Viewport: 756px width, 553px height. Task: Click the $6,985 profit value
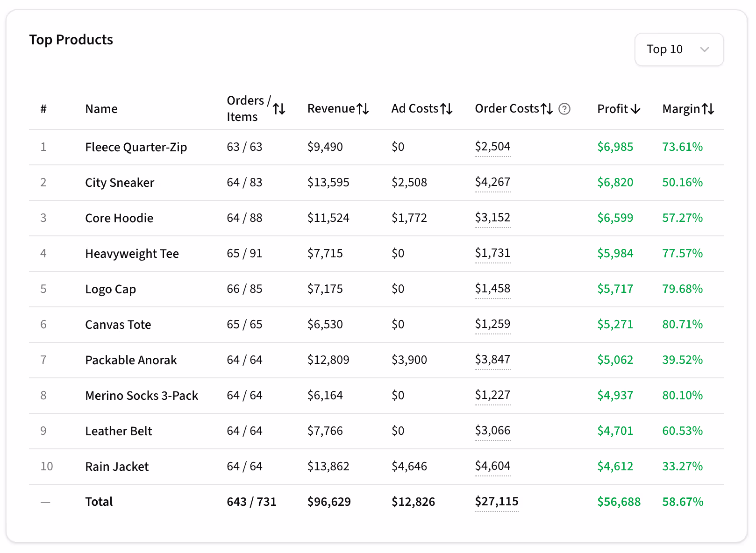(615, 147)
